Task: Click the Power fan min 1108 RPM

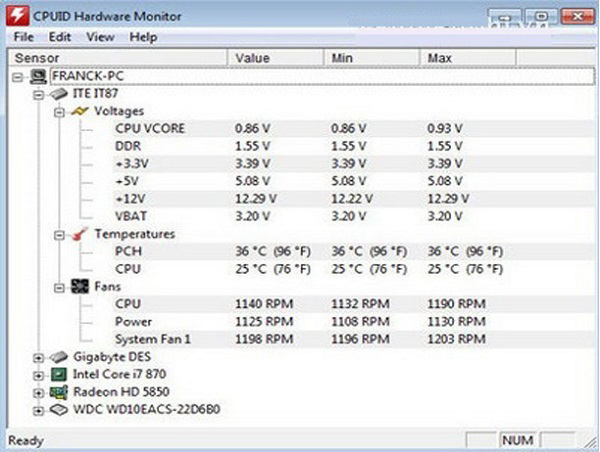Action: 360,321
